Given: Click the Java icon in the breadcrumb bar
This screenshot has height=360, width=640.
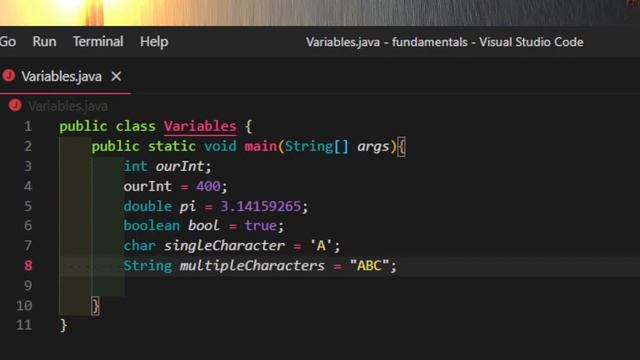Looking at the screenshot, I should point(15,105).
